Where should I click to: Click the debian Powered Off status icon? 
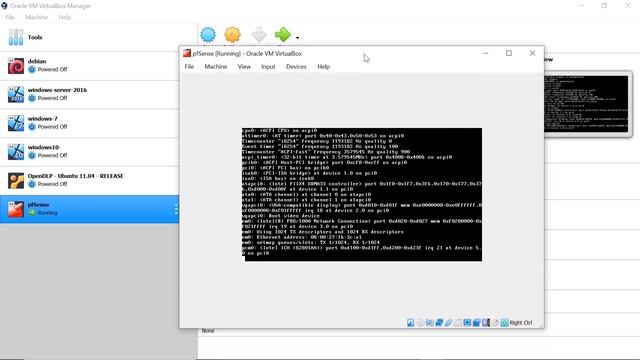pos(32,69)
